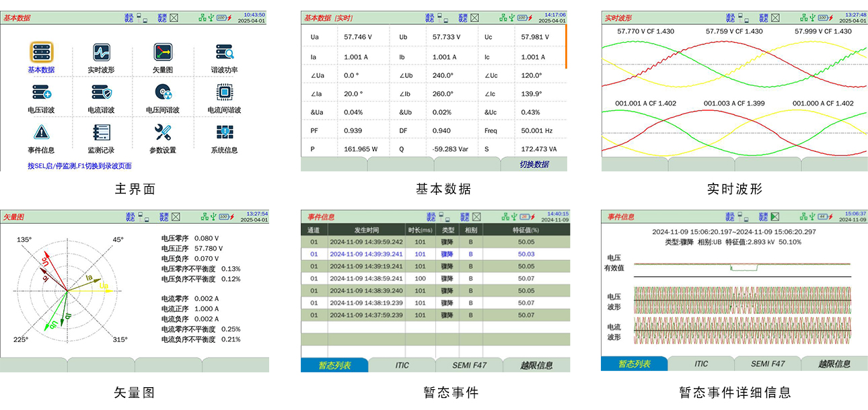
Task: Switch to ITIC tab on the event list screen
Action: point(402,365)
